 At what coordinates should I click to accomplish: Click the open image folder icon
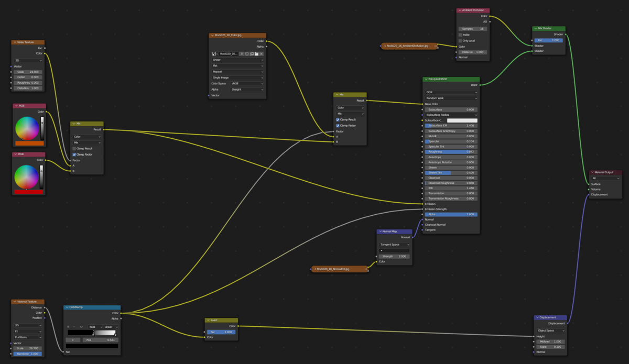point(256,54)
